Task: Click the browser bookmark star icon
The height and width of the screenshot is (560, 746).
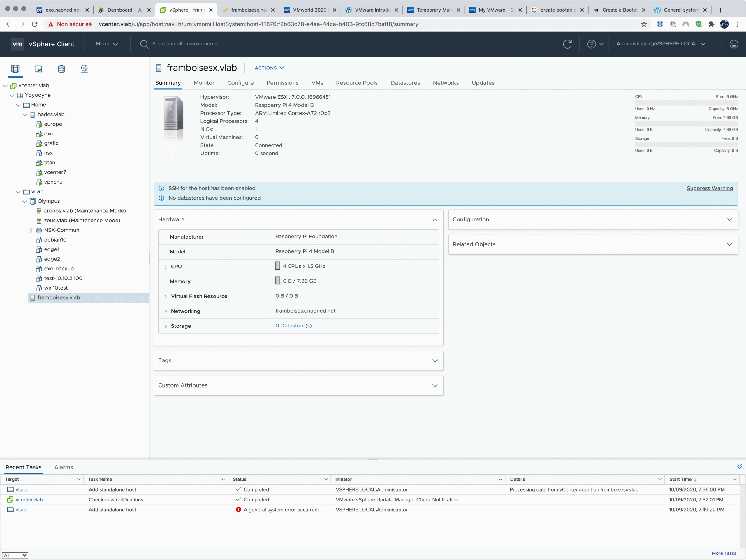Action: pyautogui.click(x=644, y=24)
